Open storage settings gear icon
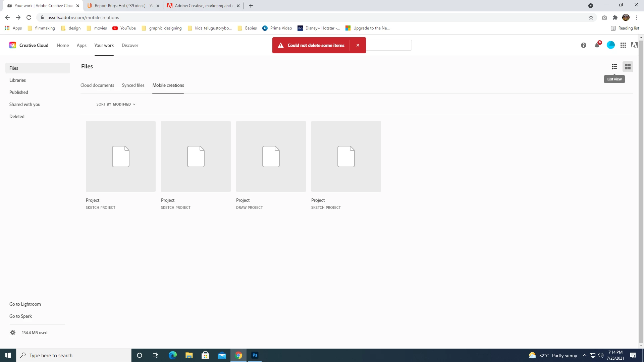Viewport: 644px width, 362px height. click(x=13, y=333)
